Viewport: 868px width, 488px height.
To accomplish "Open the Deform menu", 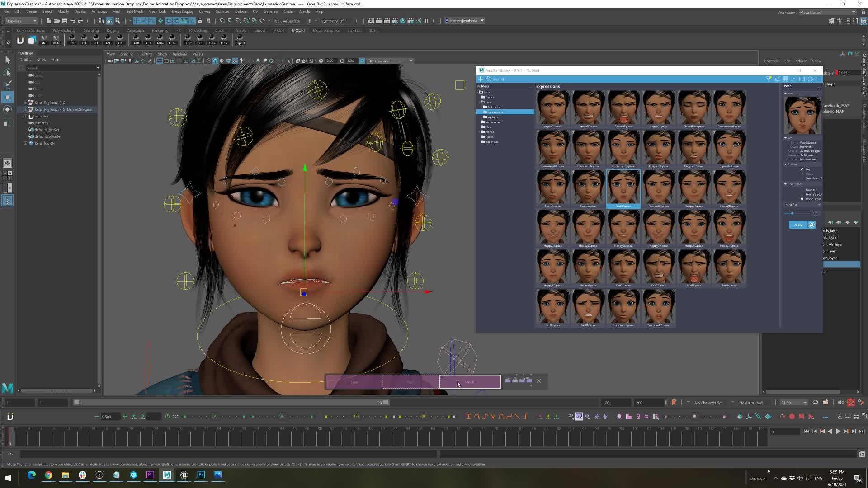I will click(x=241, y=11).
